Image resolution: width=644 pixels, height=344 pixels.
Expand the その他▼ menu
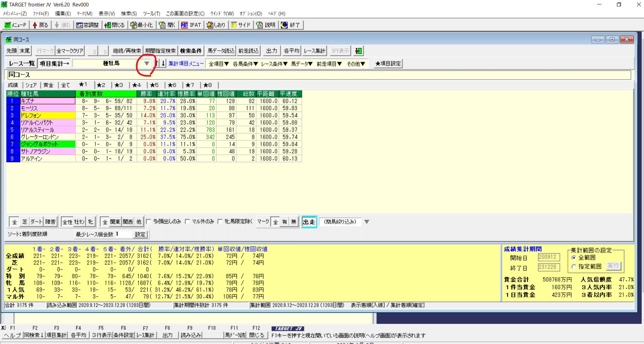pos(356,64)
